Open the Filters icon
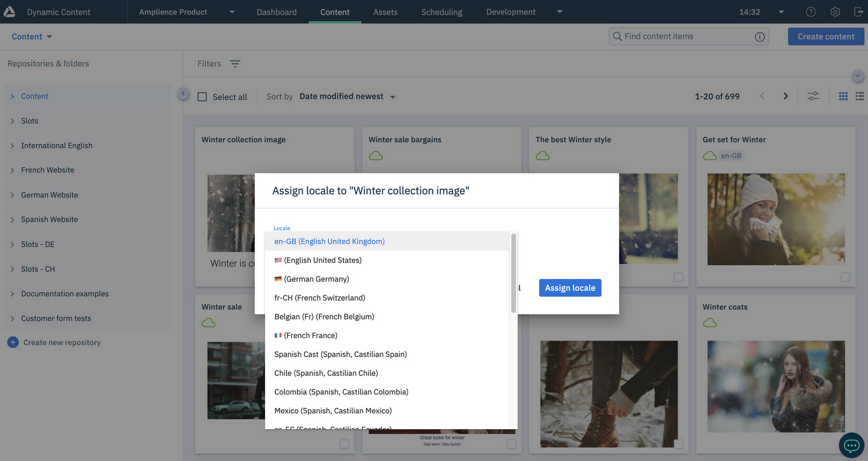 pos(235,64)
